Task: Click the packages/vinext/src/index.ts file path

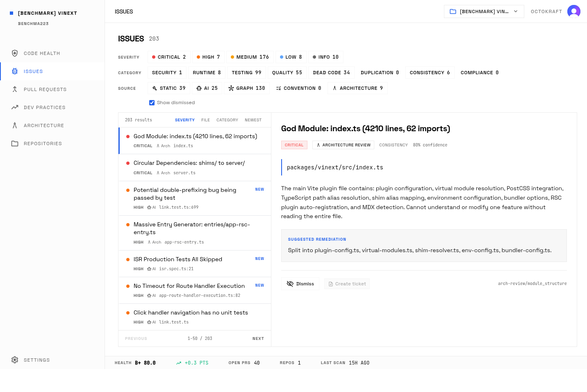Action: pyautogui.click(x=335, y=167)
